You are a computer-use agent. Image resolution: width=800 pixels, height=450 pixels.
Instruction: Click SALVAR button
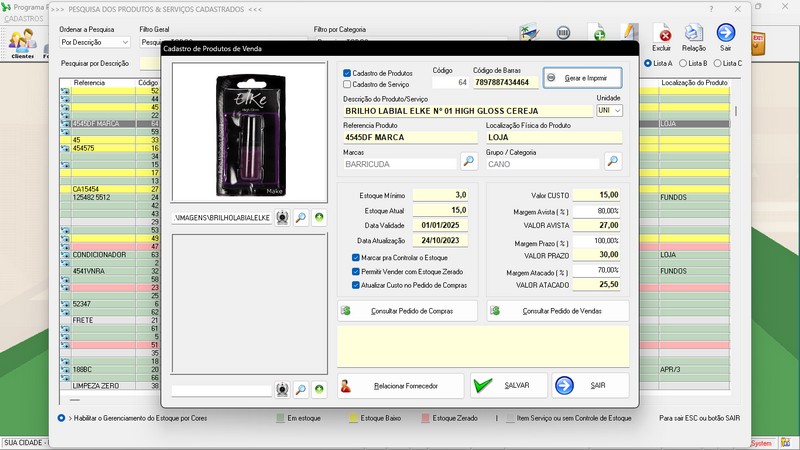[509, 386]
